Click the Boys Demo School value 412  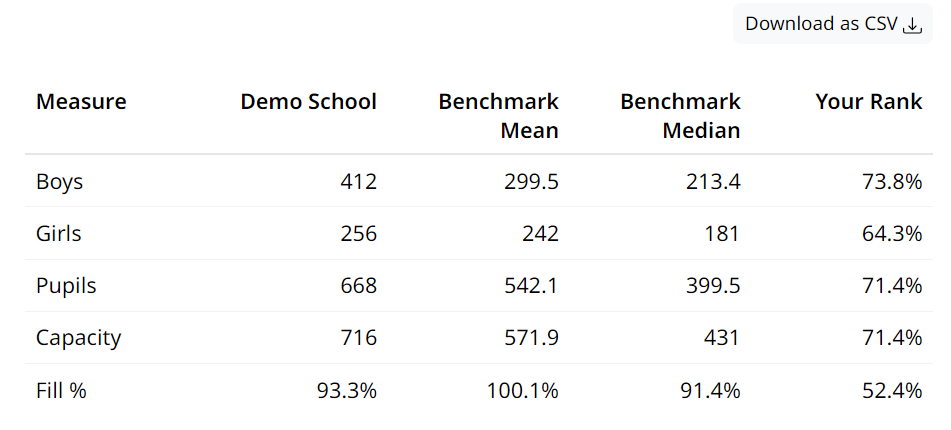[358, 182]
